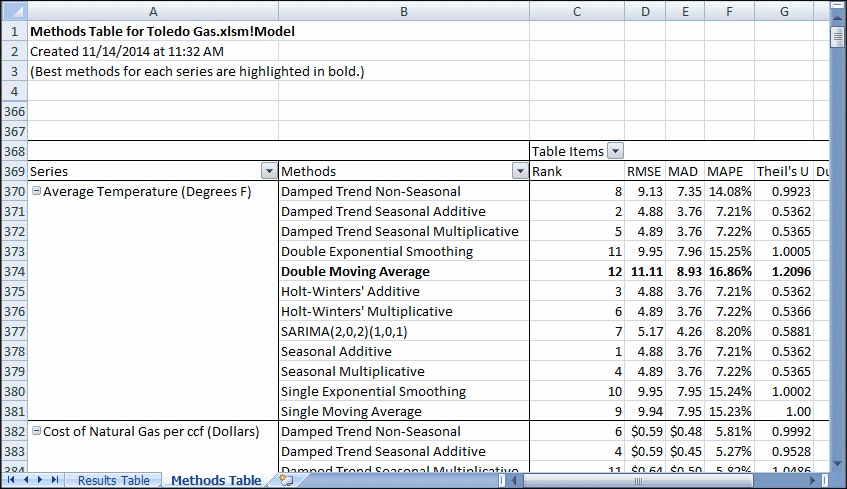Screen dimensions: 847x489
Task: Click the 14.08% MAPE value
Action: (729, 191)
